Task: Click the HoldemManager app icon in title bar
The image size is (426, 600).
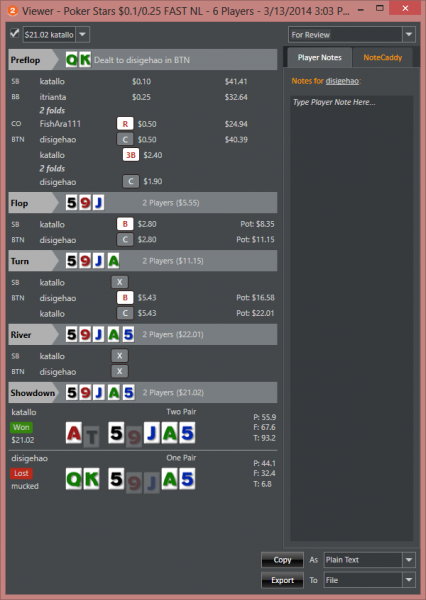Action: (x=13, y=11)
